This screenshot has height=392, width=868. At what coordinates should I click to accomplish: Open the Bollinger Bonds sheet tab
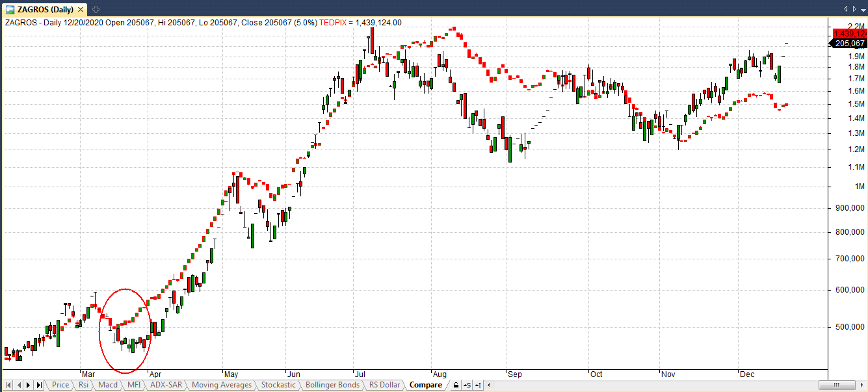click(x=332, y=385)
